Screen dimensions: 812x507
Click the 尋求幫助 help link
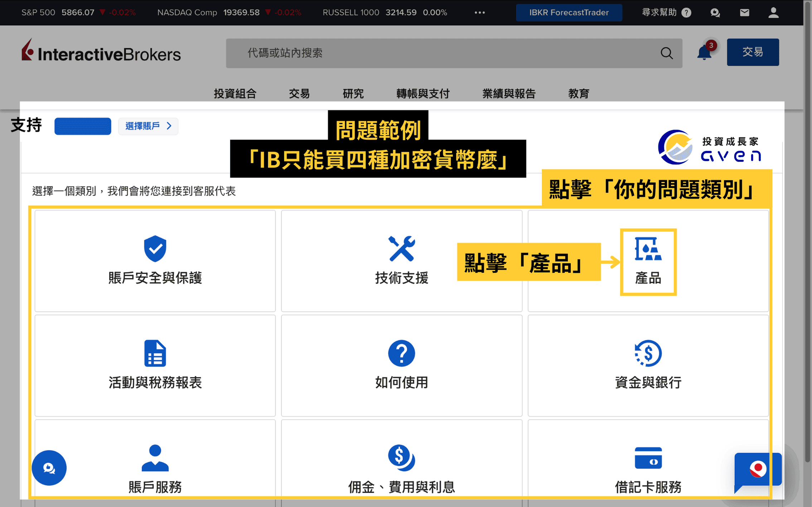point(659,13)
